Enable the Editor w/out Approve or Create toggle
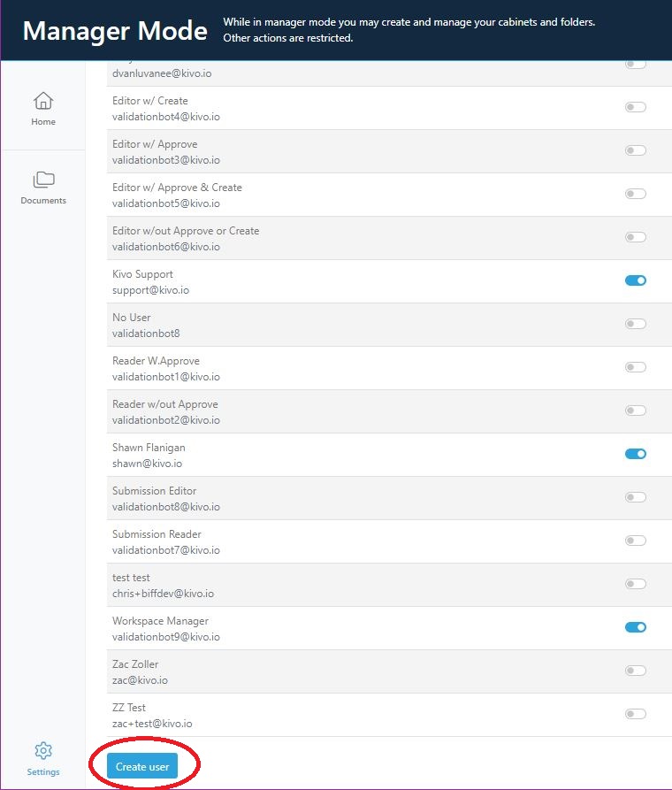The image size is (672, 790). [x=635, y=236]
